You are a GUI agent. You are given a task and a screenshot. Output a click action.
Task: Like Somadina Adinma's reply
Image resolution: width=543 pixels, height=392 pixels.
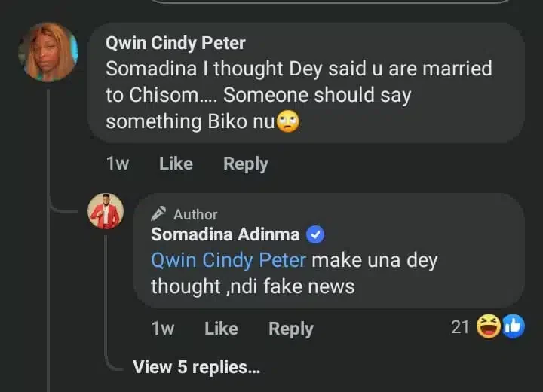click(221, 329)
